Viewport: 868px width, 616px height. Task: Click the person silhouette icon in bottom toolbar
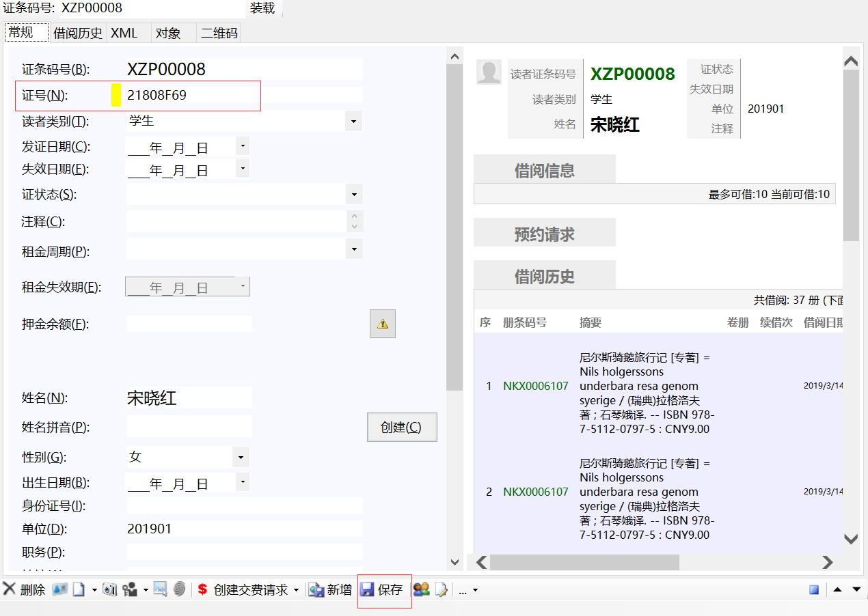coord(130,589)
